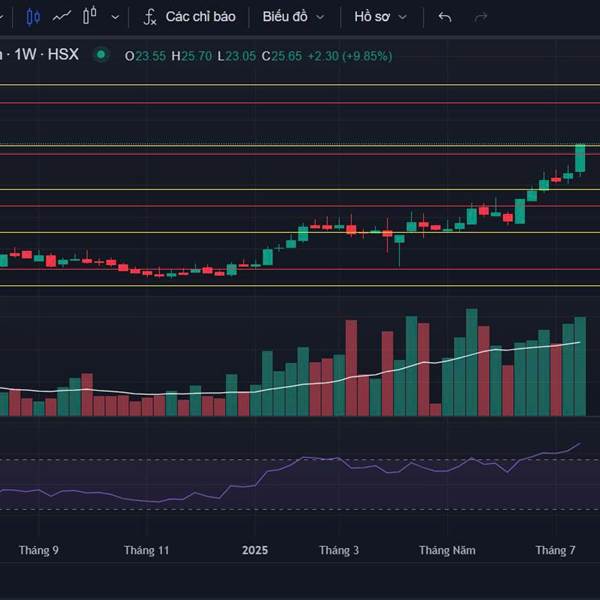
Task: Click the 1W interval label in legend
Action: click(25, 55)
